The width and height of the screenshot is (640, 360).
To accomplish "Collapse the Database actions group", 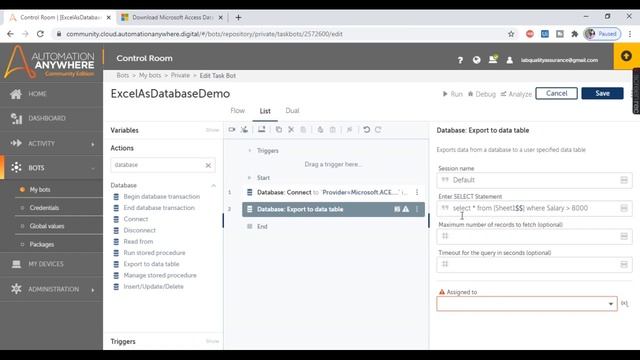I will pos(213,185).
